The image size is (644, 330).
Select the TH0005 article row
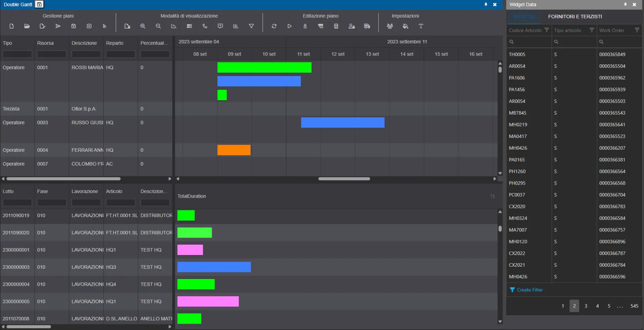(574, 54)
